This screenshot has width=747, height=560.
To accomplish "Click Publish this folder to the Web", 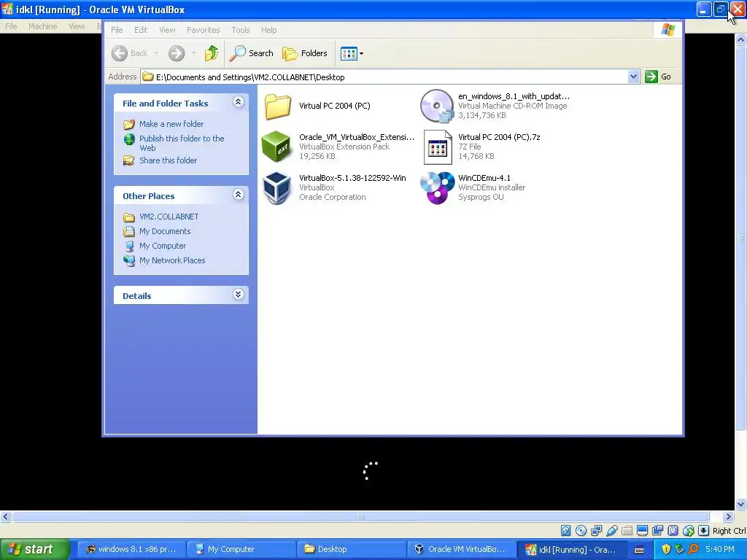I will (x=182, y=143).
